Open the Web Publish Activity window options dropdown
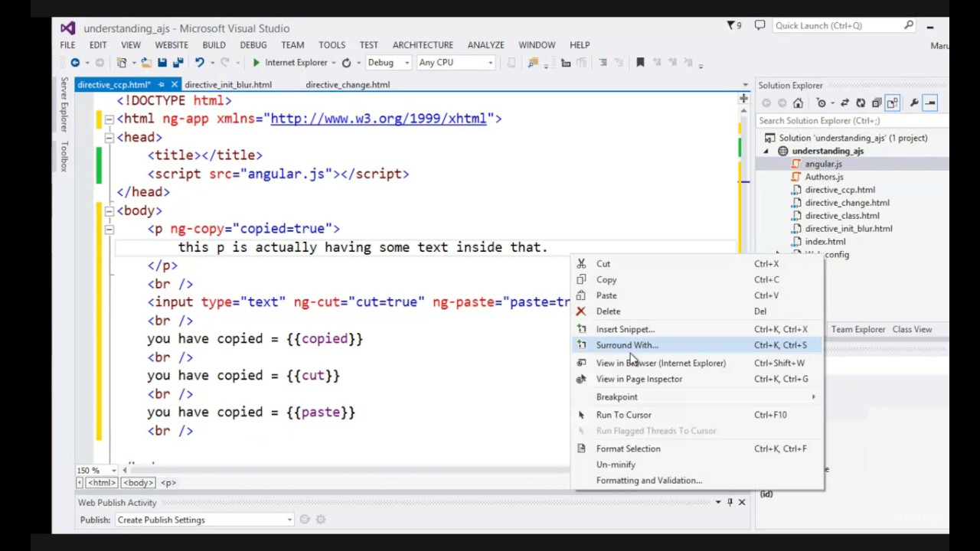Image resolution: width=980 pixels, height=551 pixels. 718,502
